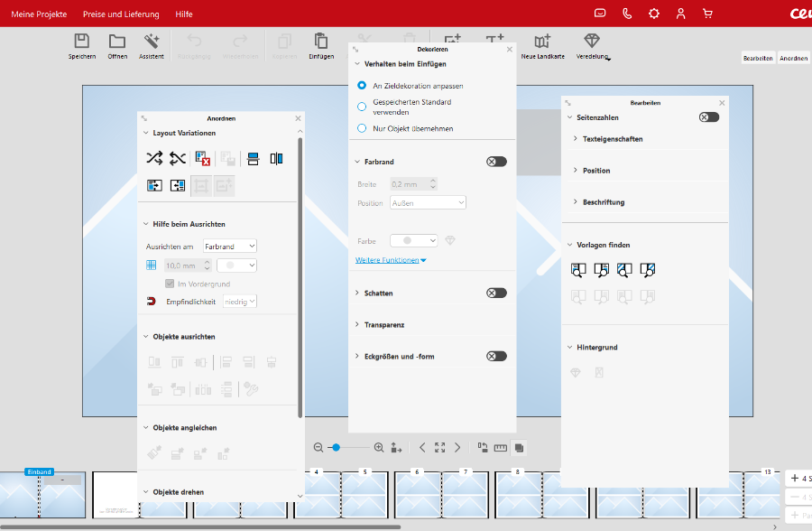Expand the Texteigenschaften section

coord(613,139)
